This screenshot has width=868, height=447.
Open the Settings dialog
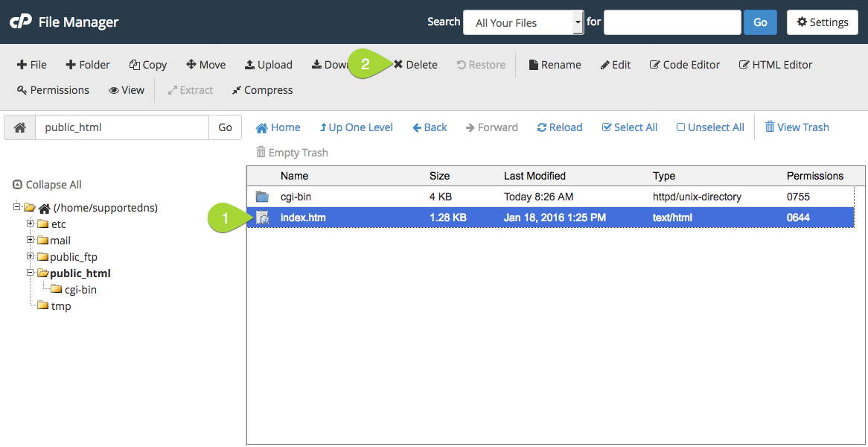(x=823, y=22)
